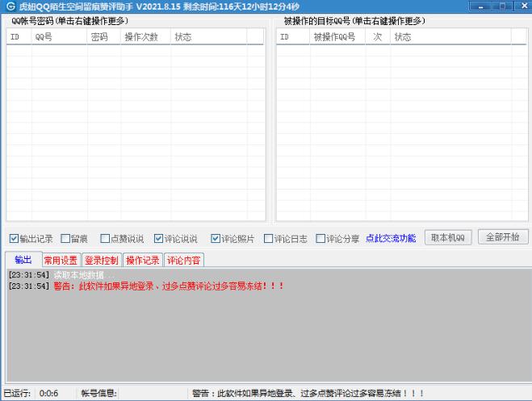Click the ID column header in account list
The width and height of the screenshot is (532, 401).
click(19, 36)
